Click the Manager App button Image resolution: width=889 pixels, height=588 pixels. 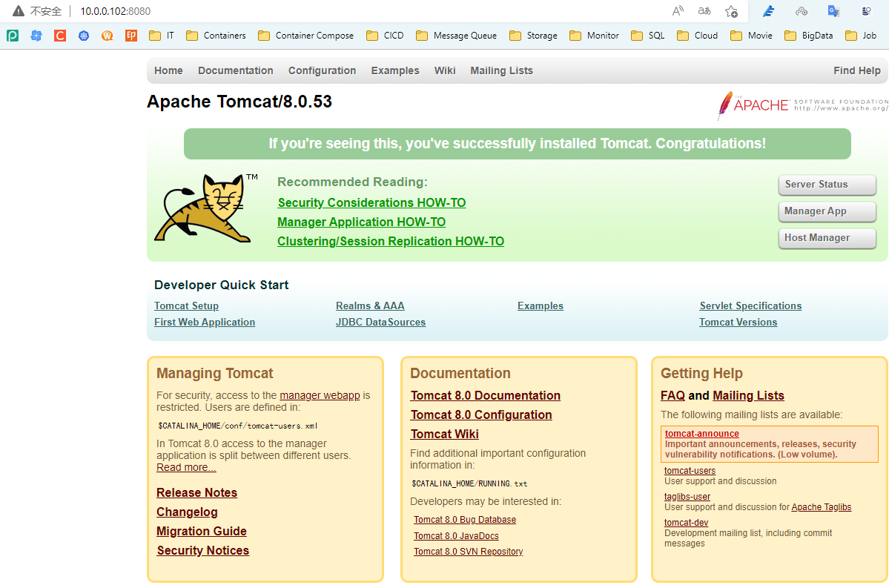[827, 211]
